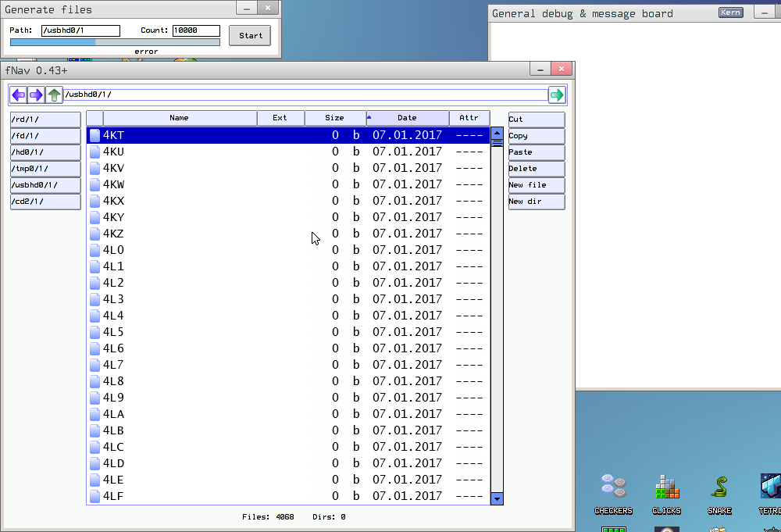Click the back navigation arrow in fNav
The height and width of the screenshot is (532, 781).
click(18, 95)
